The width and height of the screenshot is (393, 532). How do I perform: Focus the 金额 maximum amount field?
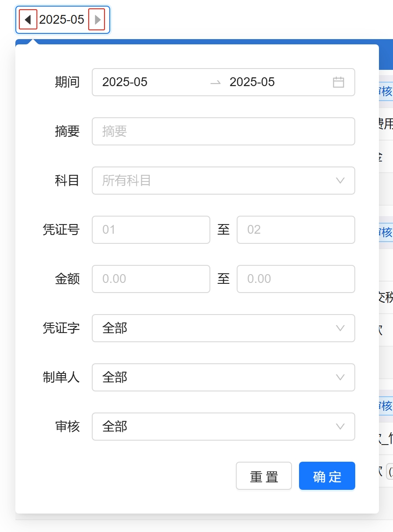296,279
